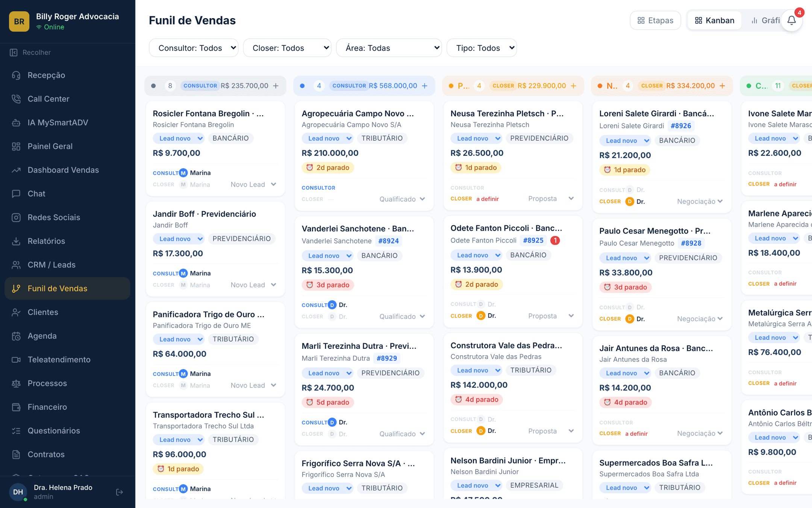Open the Construtora Vale das Pedras card title
This screenshot has height=508, width=812.
click(506, 345)
